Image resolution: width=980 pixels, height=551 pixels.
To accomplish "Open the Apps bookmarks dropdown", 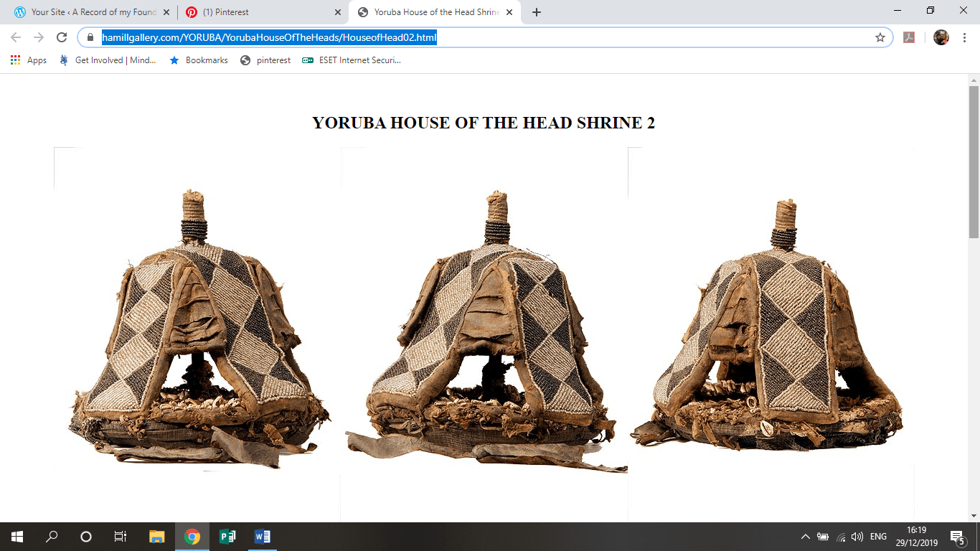I will point(36,60).
